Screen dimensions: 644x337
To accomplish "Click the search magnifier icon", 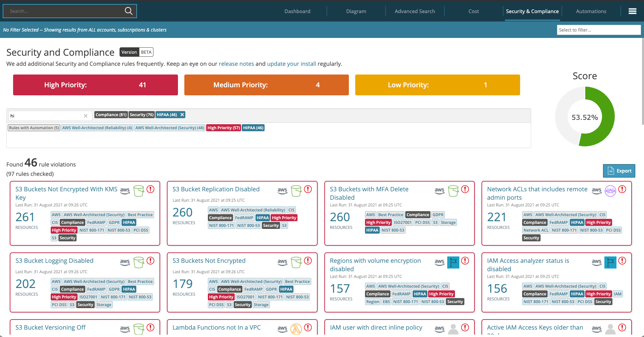I will point(129,11).
